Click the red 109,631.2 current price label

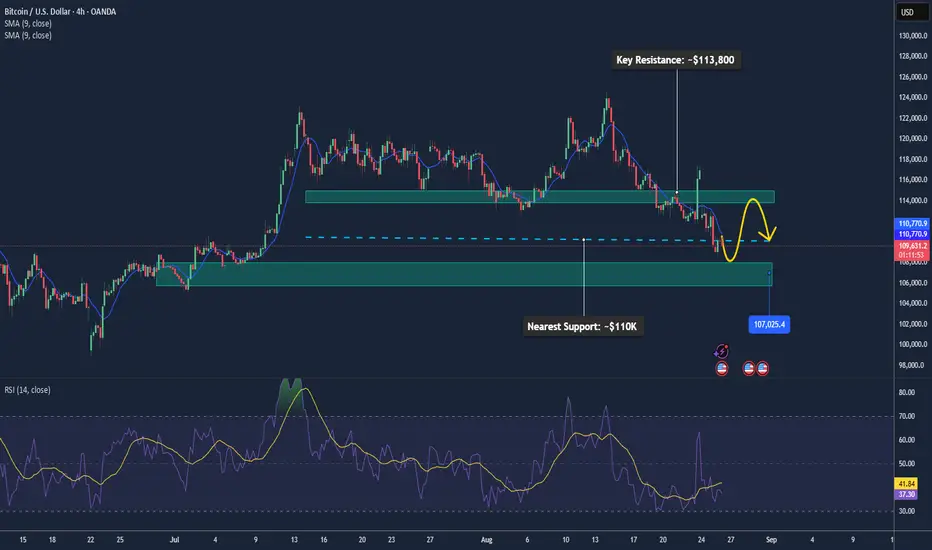[x=912, y=246]
